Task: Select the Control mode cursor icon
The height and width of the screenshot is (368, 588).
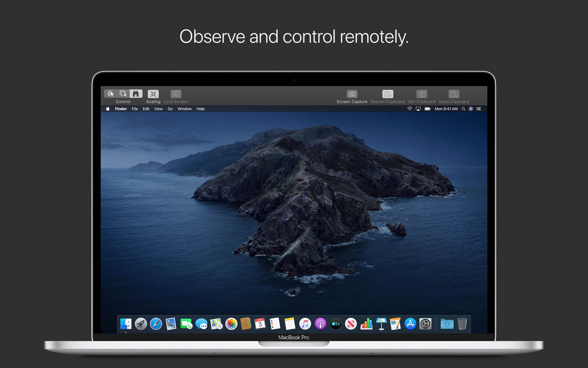Action: tap(111, 94)
